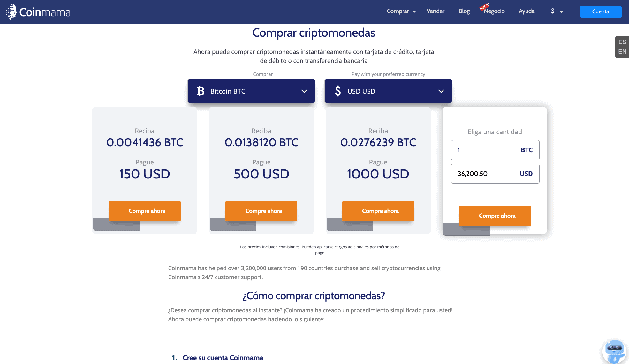Open the Negocio menu item
The width and height of the screenshot is (629, 364).
[x=494, y=11]
